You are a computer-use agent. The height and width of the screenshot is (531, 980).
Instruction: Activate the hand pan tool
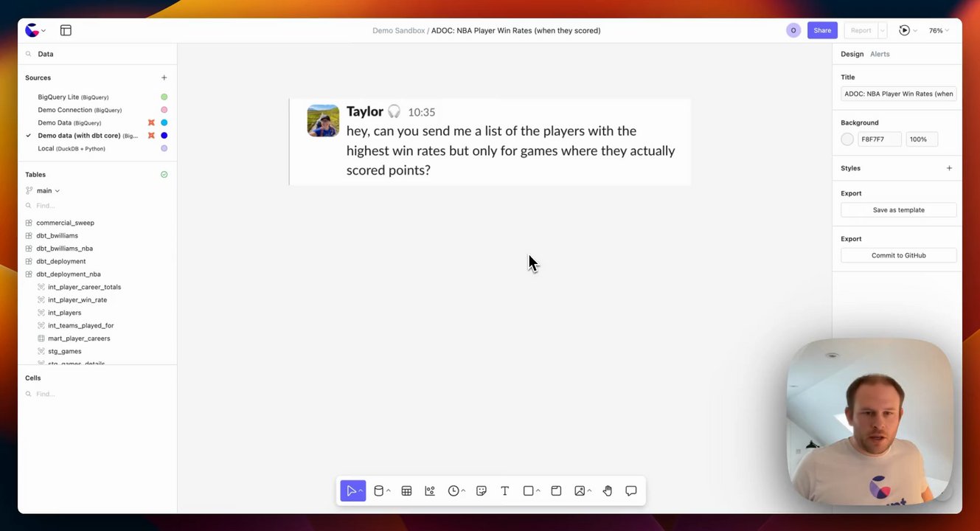pos(608,491)
